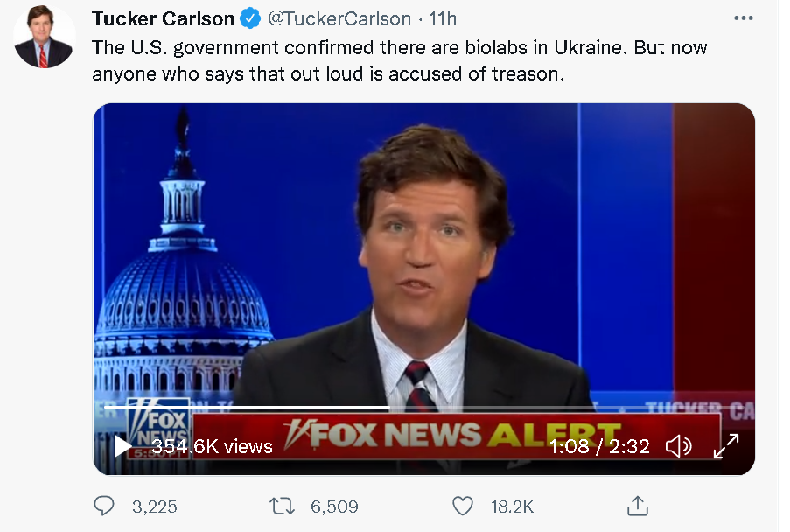The width and height of the screenshot is (790, 532).
Task: Click the 18.2K likes count
Action: (512, 507)
